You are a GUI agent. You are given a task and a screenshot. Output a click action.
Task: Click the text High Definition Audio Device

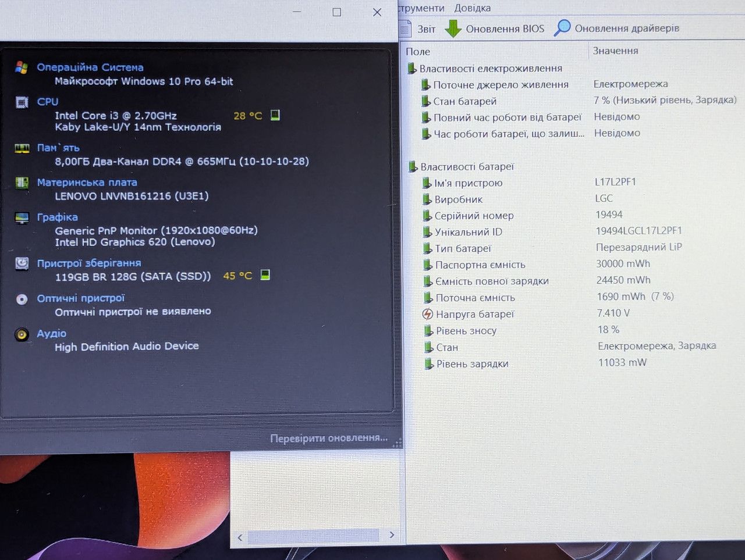[127, 347]
